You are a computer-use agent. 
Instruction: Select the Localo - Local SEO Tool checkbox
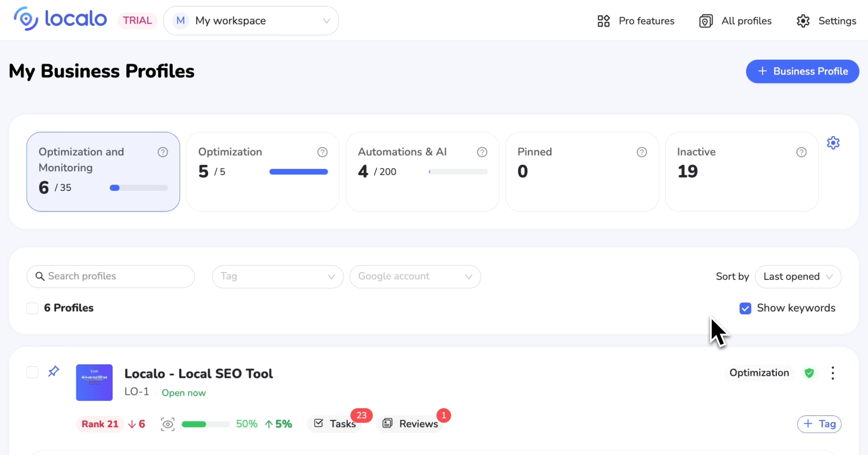click(x=32, y=372)
